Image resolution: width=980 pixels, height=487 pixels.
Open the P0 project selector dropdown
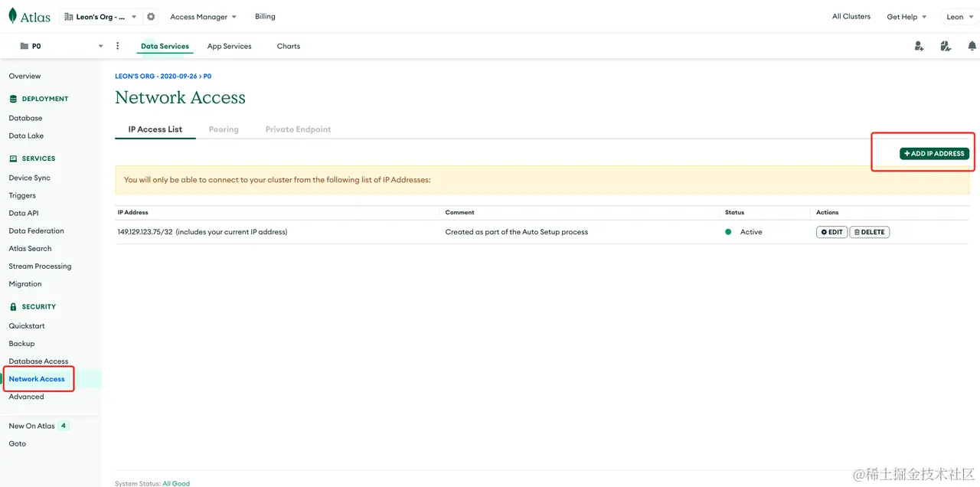[60, 46]
